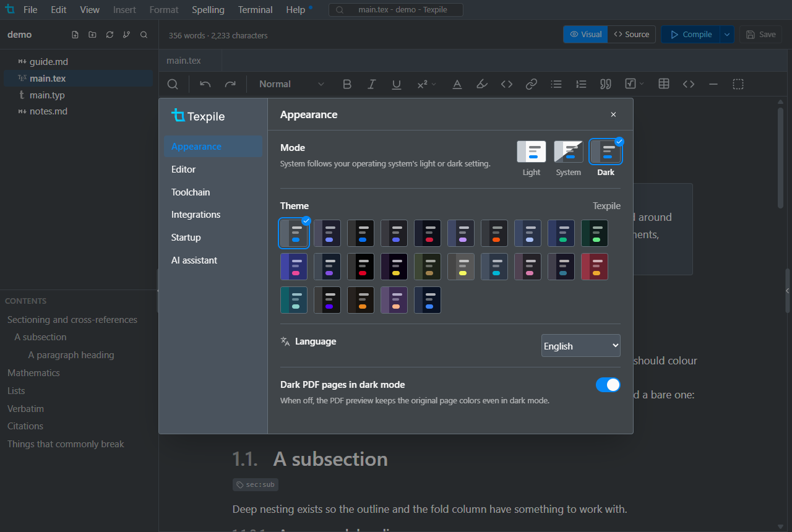Open the Editor settings section
The width and height of the screenshot is (792, 532).
(x=213, y=169)
